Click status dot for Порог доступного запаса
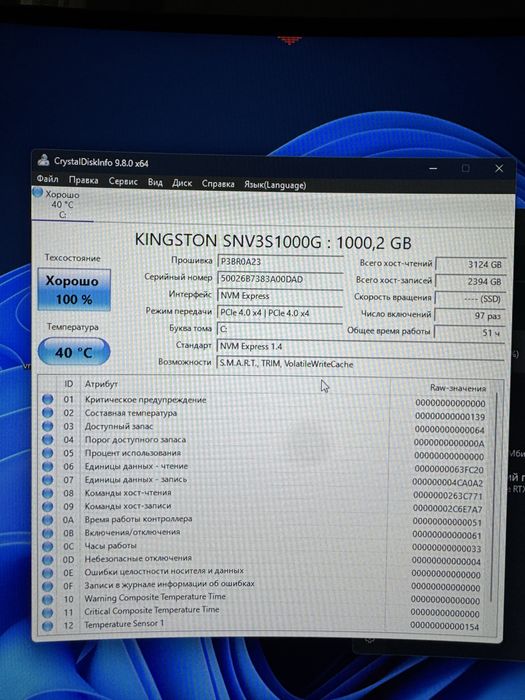The image size is (525, 700). (48, 439)
